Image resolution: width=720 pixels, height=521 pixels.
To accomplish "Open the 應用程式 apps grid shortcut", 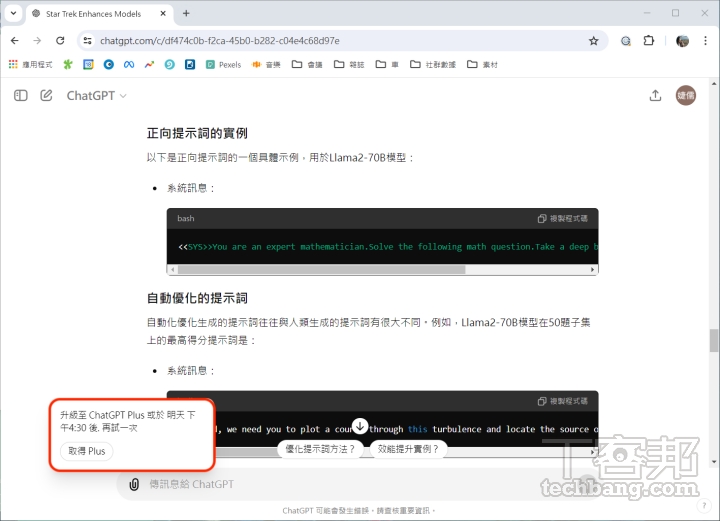I will tap(30, 65).
